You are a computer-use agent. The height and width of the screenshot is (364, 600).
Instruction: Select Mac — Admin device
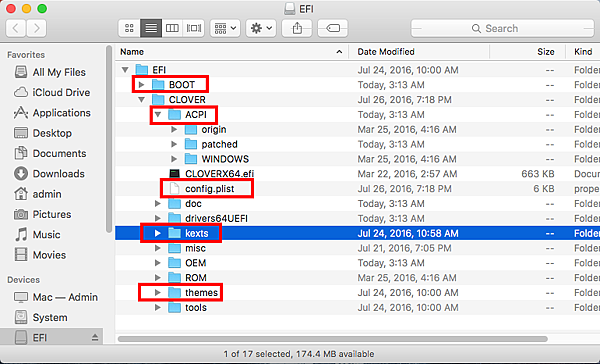pos(56,297)
